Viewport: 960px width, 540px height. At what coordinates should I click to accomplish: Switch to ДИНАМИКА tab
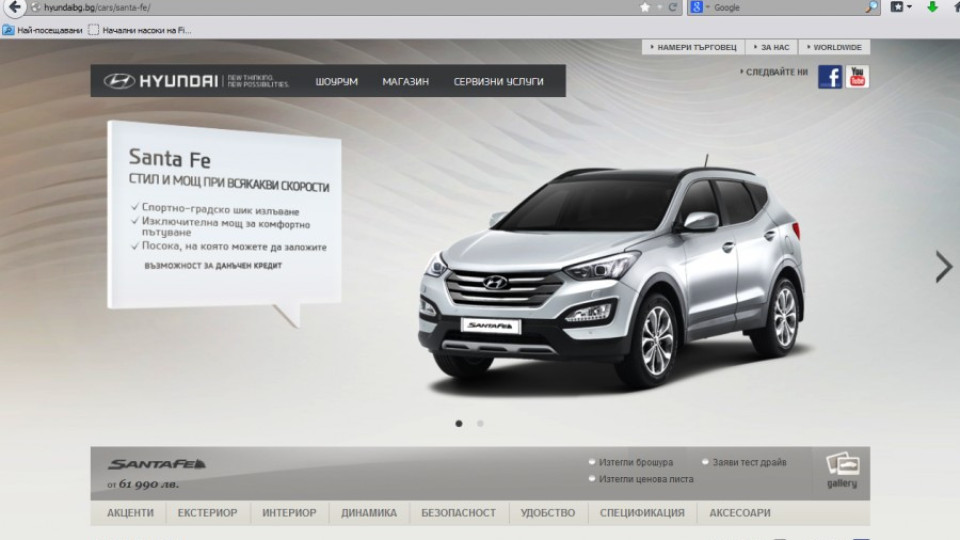[x=369, y=513]
